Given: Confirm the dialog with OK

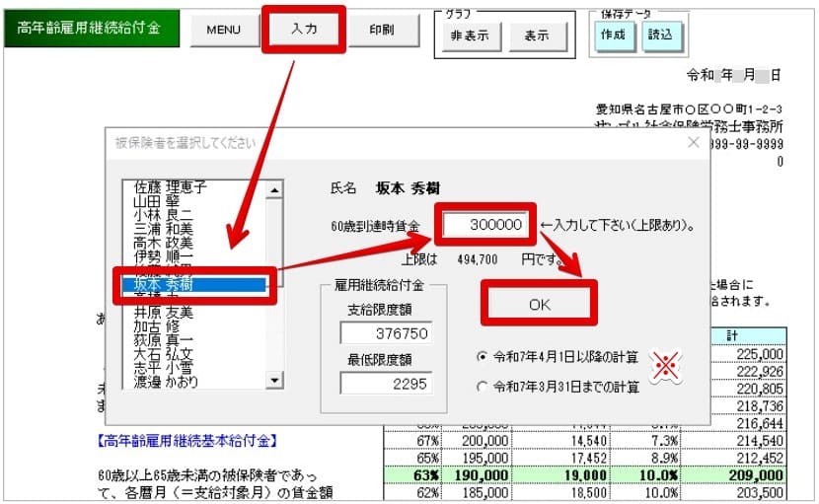Looking at the screenshot, I should click(539, 304).
